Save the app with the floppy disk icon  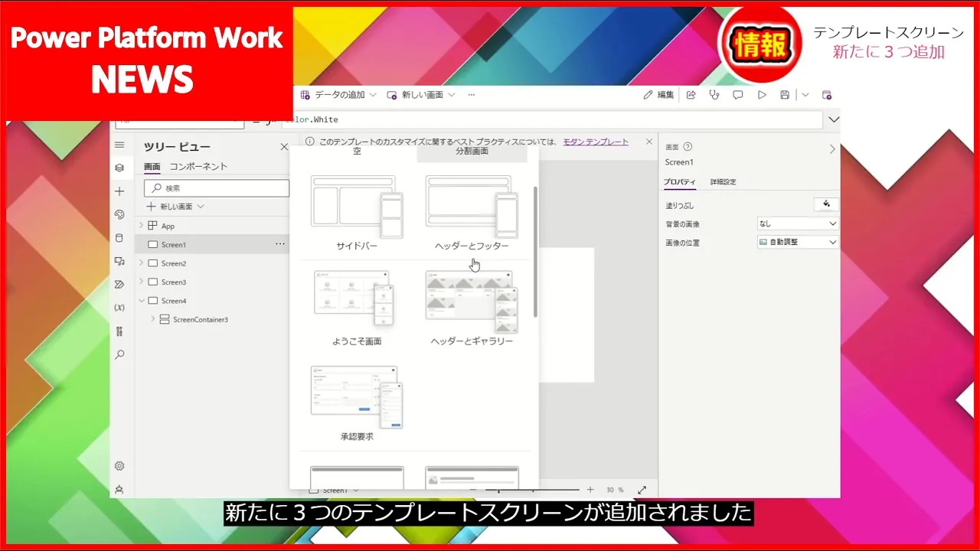[785, 95]
